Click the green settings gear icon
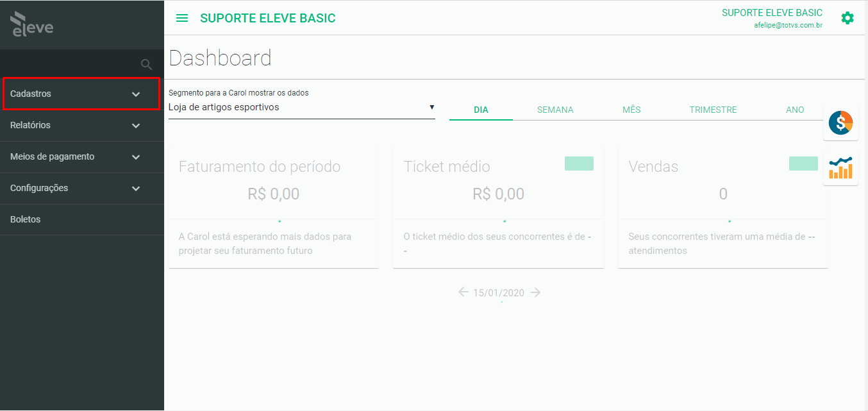 (x=847, y=18)
